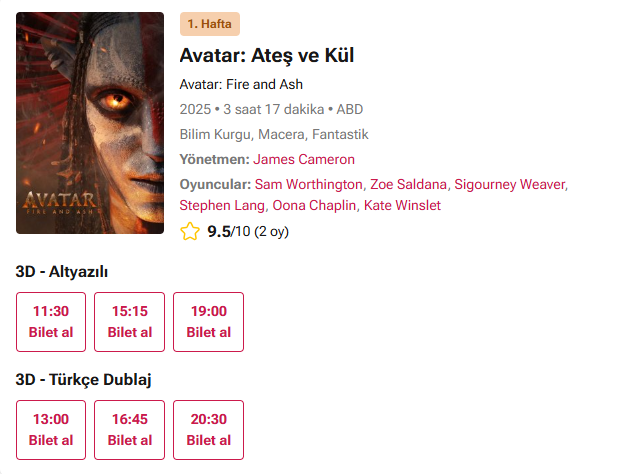The image size is (629, 474).
Task: View Stephen Lang's actor page
Action: (x=221, y=205)
